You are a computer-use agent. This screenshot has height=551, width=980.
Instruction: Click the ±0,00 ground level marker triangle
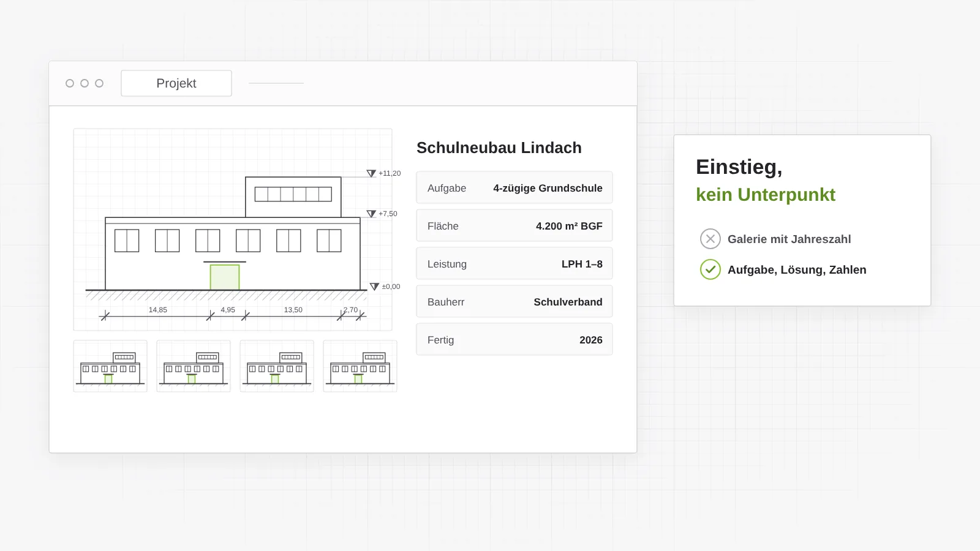coord(374,287)
